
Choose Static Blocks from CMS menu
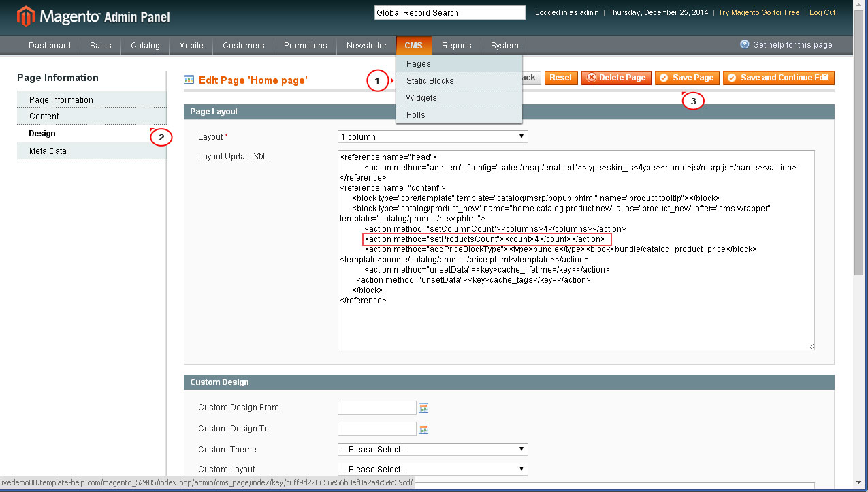click(x=459, y=80)
